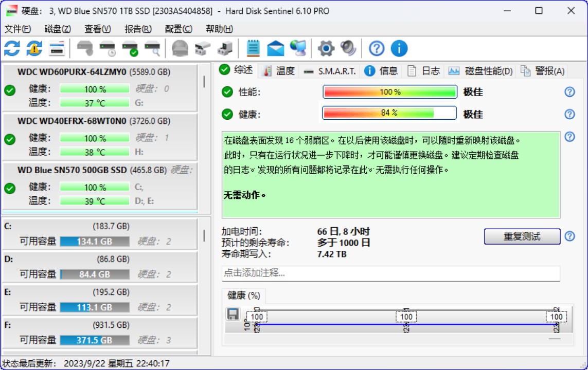The image size is (588, 370).
Task: Click the 多于 1000 日 remaining lifetime value
Action: point(344,243)
